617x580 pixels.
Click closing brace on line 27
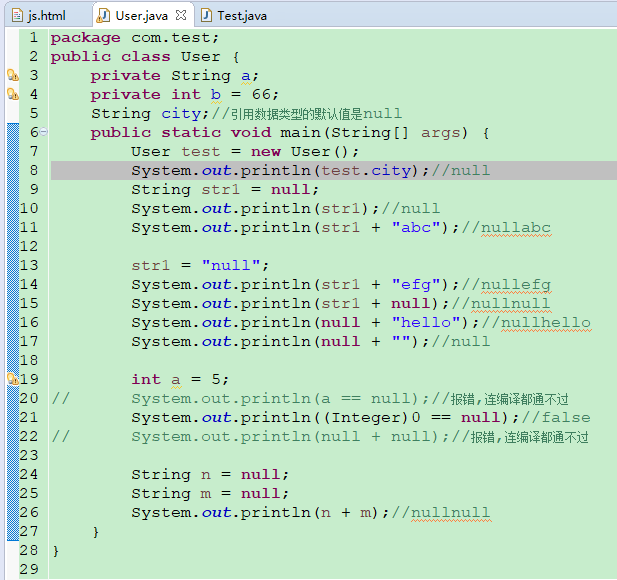[96, 532]
